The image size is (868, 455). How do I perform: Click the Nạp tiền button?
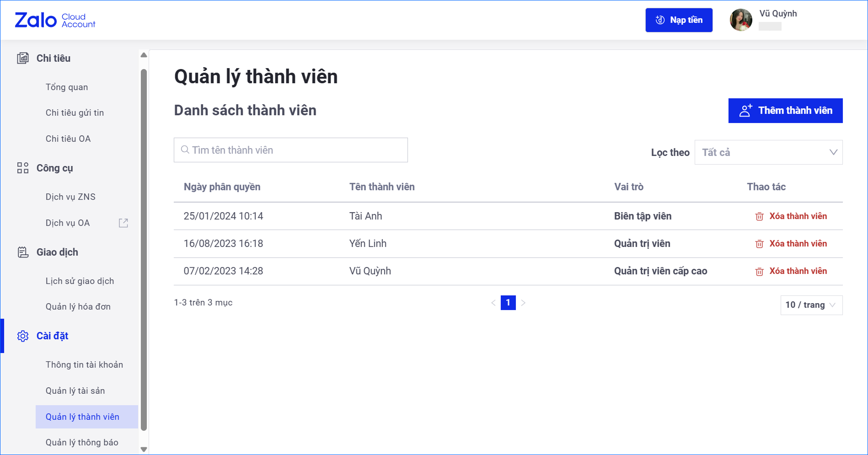(679, 20)
